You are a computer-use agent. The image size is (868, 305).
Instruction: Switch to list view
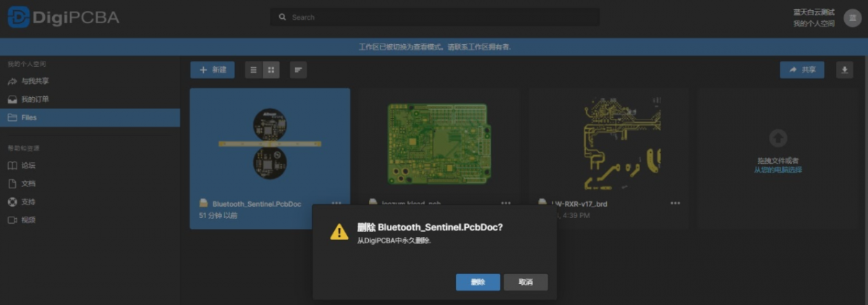(x=253, y=70)
